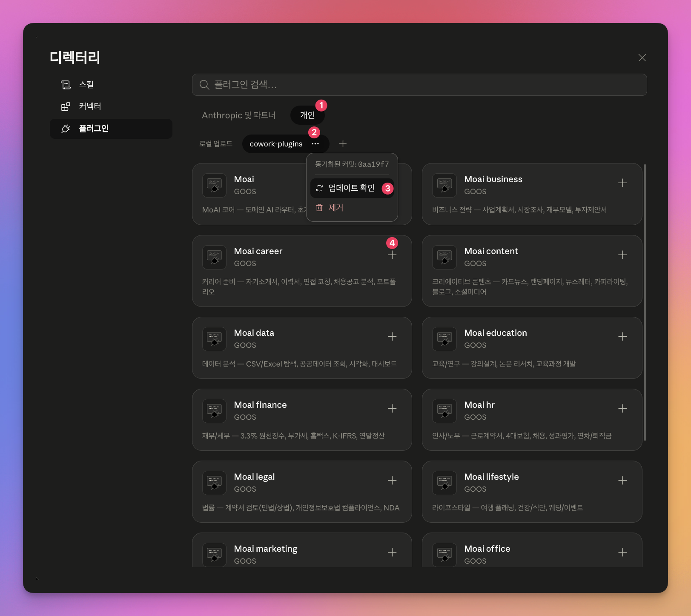Open the Moai hr plugin title
Image resolution: width=691 pixels, height=616 pixels.
pos(479,405)
